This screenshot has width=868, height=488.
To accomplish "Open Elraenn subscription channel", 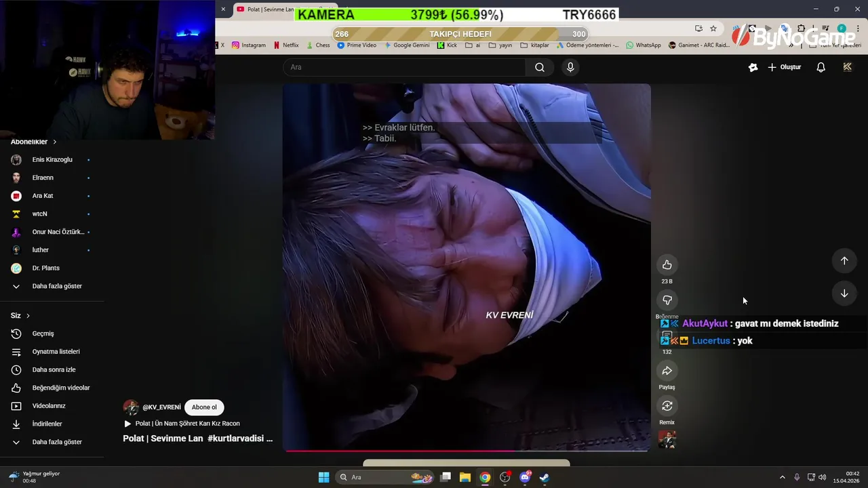I will click(x=52, y=178).
